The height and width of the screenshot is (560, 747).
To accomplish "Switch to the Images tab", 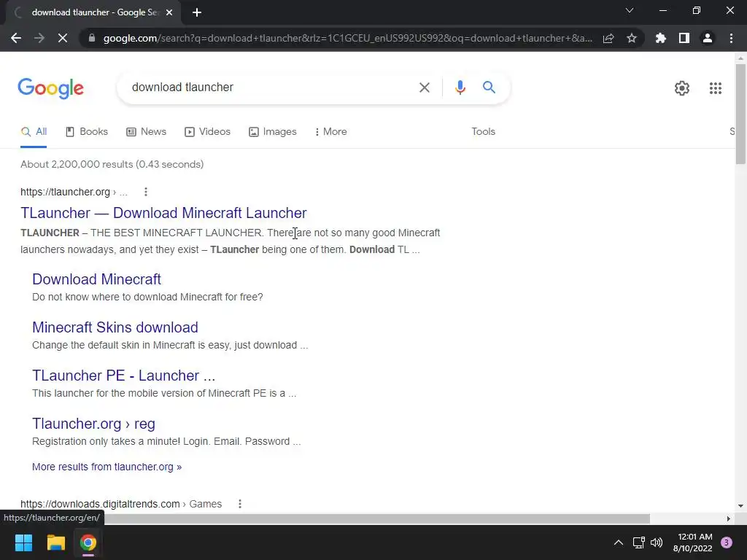I will [x=273, y=132].
